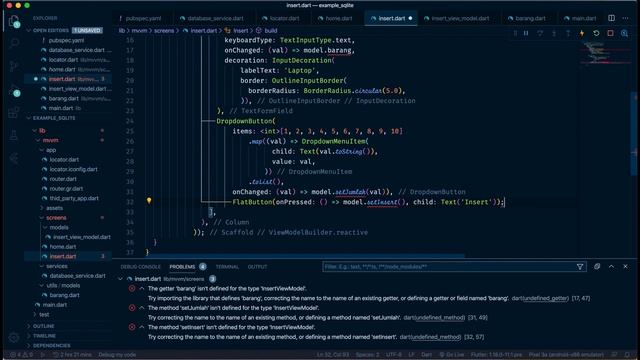
Task: Open notifications bell in status bar
Action: (x=628, y=355)
